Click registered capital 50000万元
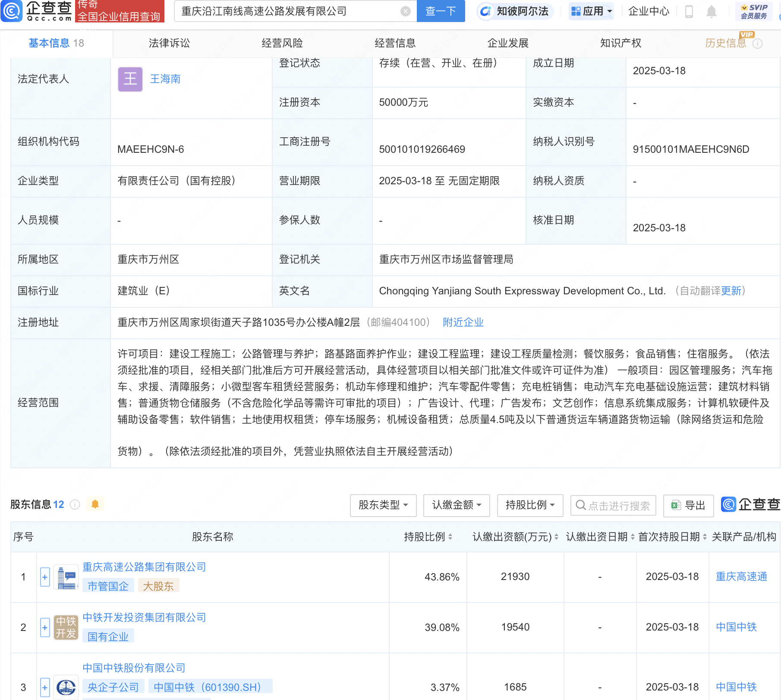 coord(403,102)
